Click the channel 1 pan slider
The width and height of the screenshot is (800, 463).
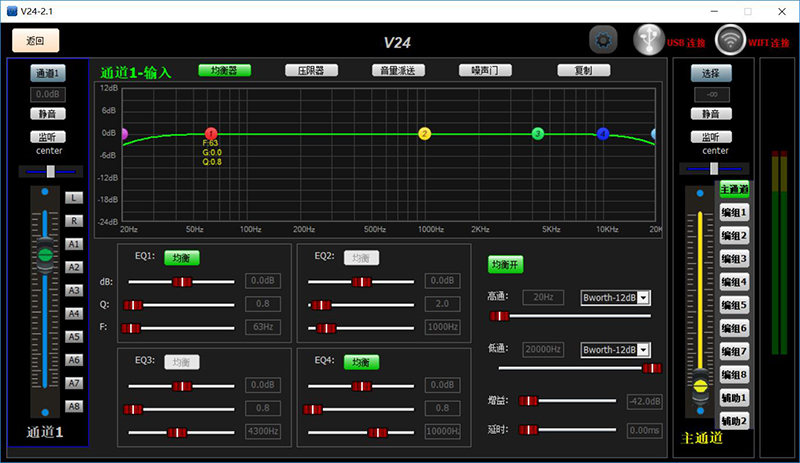click(51, 172)
